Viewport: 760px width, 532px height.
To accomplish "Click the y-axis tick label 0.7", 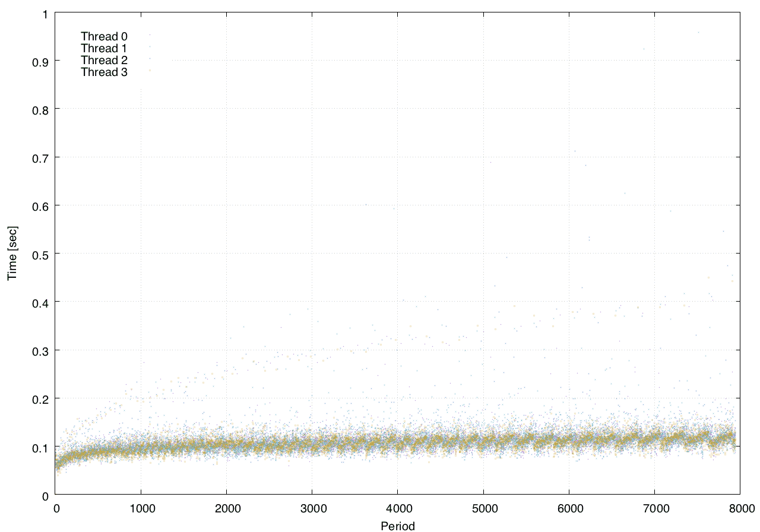I will tap(42, 157).
